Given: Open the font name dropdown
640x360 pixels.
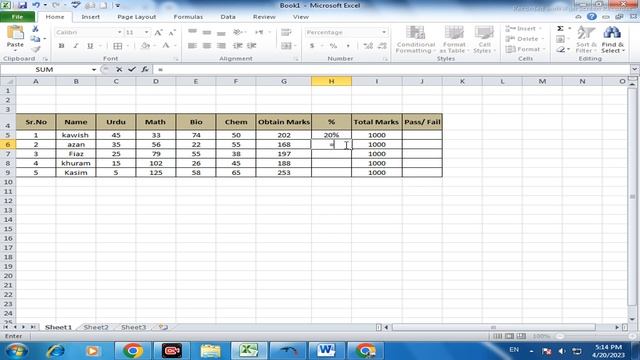Looking at the screenshot, I should 119,32.
